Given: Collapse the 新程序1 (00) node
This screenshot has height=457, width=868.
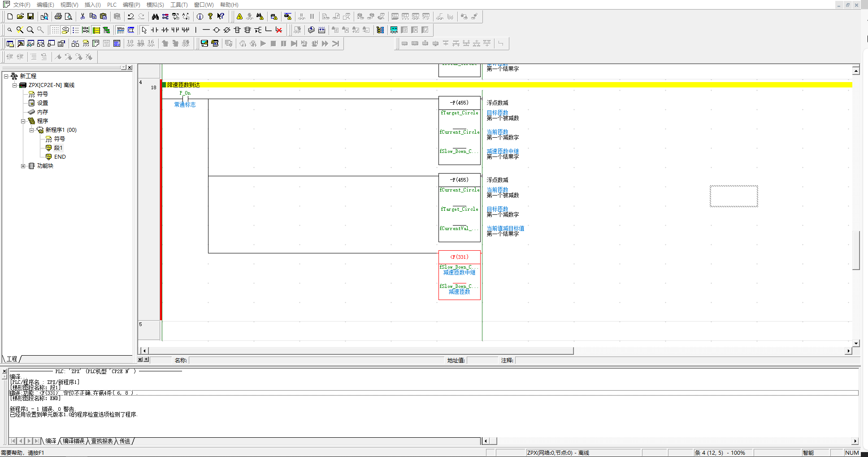Looking at the screenshot, I should (32, 130).
